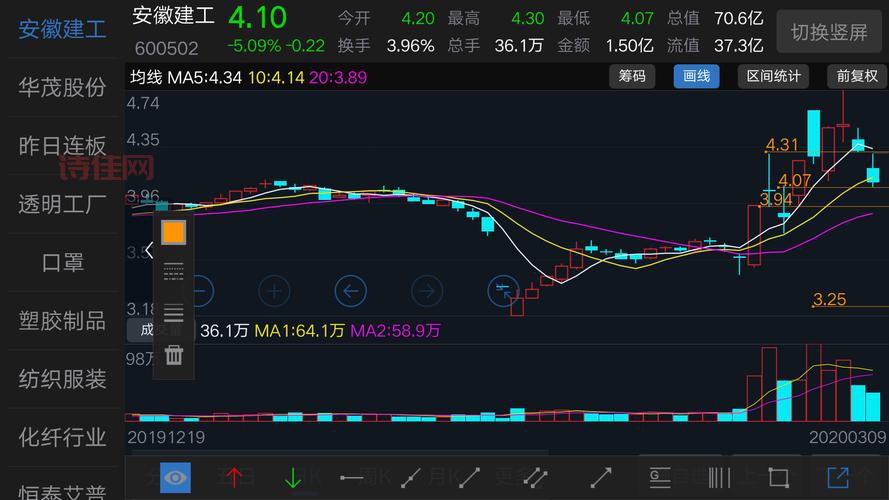Click the MA2:58.9万 volume average label
The image size is (889, 500).
pyautogui.click(x=395, y=330)
